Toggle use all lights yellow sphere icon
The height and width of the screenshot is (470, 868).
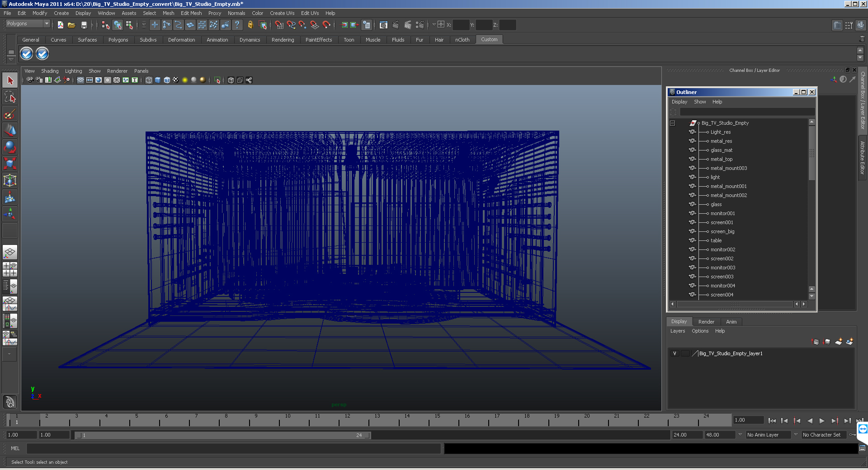(185, 80)
